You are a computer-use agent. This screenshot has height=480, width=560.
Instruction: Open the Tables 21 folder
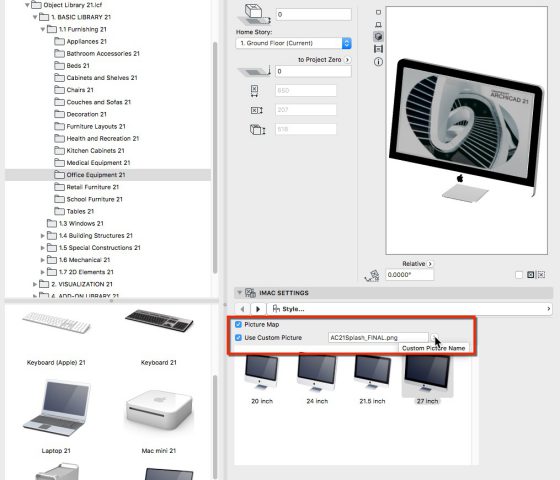tap(74, 211)
